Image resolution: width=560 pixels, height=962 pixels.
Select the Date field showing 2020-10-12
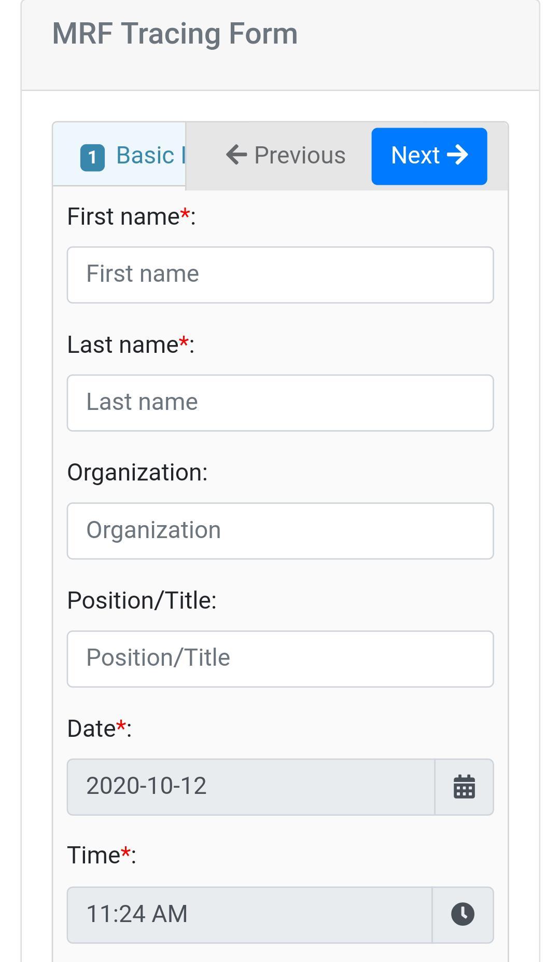(251, 787)
